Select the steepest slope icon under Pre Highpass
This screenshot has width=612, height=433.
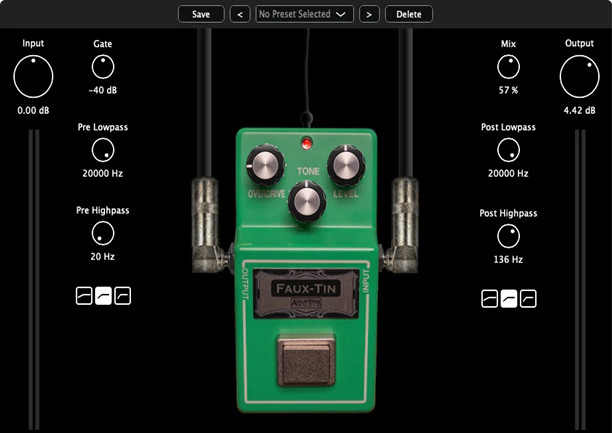tap(122, 296)
